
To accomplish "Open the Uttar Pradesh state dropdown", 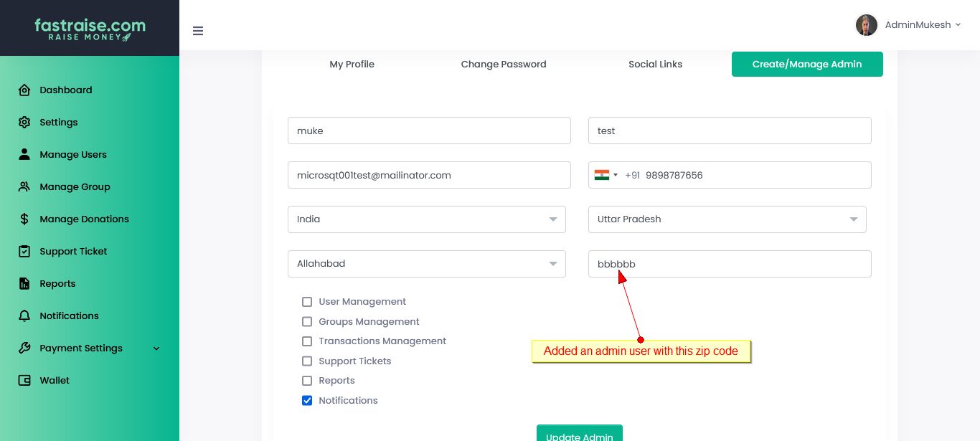I will (727, 219).
